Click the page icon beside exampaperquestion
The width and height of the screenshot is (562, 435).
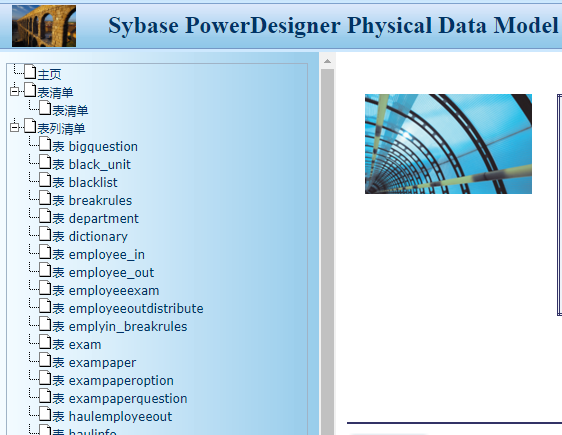[x=45, y=396]
